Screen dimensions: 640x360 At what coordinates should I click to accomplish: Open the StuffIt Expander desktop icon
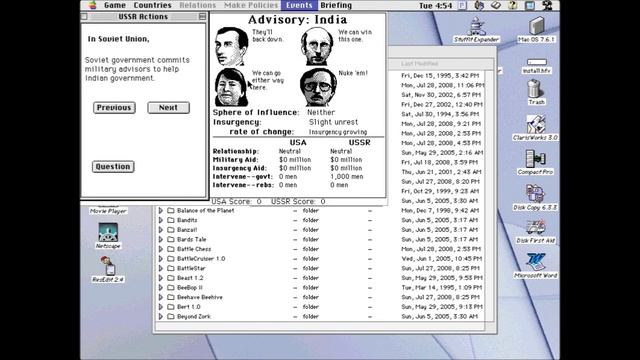click(x=476, y=27)
